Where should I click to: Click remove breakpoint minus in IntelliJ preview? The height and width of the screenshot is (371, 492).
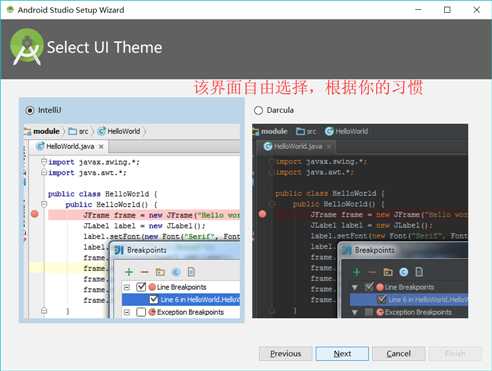coord(144,272)
